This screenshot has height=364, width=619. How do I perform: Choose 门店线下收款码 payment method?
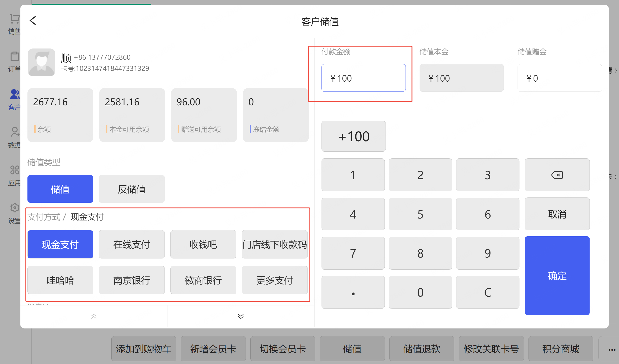(275, 244)
